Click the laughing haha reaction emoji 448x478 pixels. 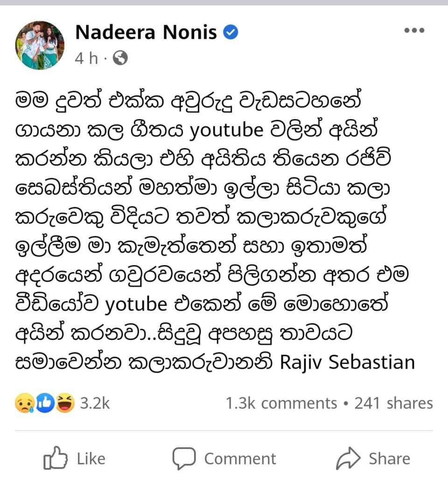tap(65, 403)
